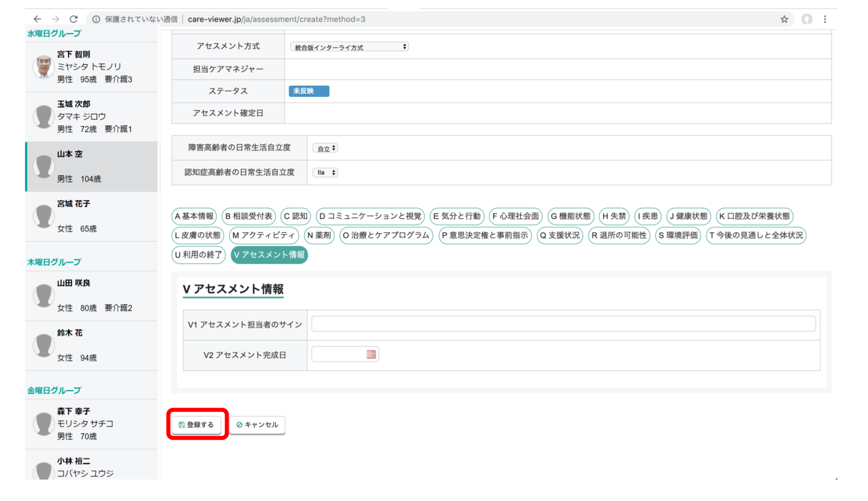Expand 障害高齢者の日常生活自立度 dropdown

325,148
